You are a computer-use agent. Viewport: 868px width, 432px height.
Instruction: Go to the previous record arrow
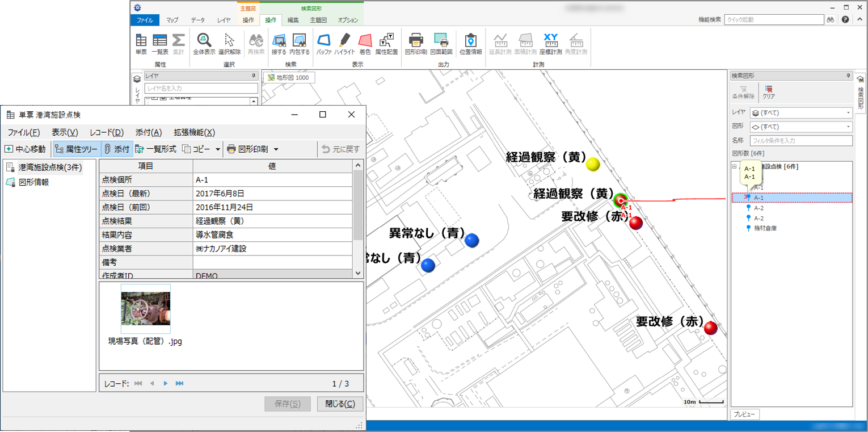(152, 384)
